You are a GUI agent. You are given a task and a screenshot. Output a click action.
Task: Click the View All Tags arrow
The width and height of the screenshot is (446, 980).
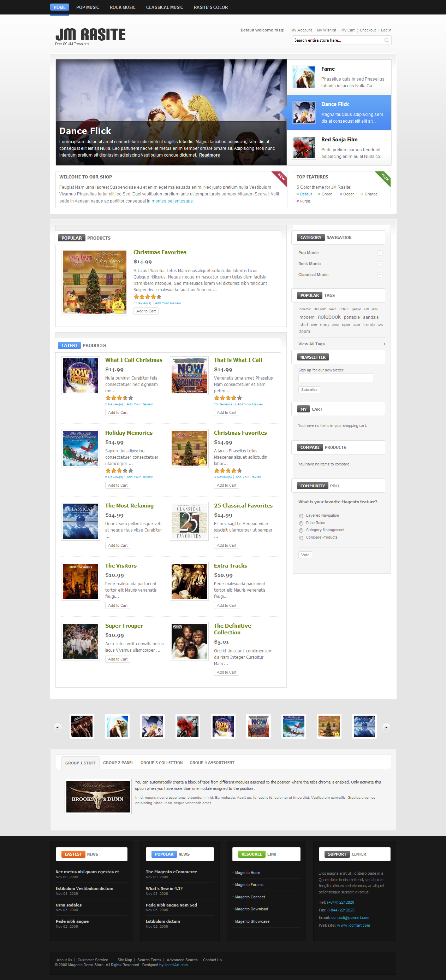[x=385, y=344]
